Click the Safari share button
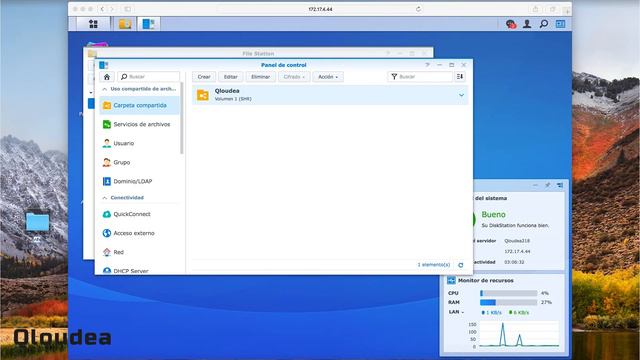Image resolution: width=640 pixels, height=360 pixels. [x=535, y=9]
